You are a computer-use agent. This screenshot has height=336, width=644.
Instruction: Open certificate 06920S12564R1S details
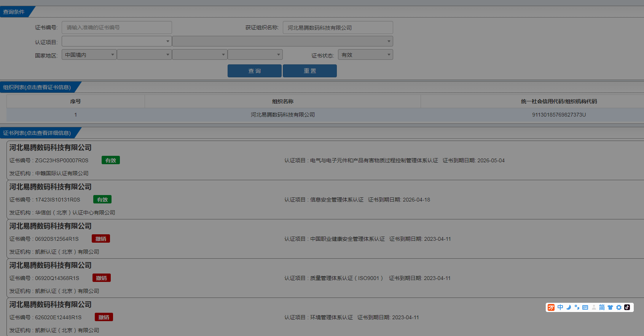tap(325, 239)
